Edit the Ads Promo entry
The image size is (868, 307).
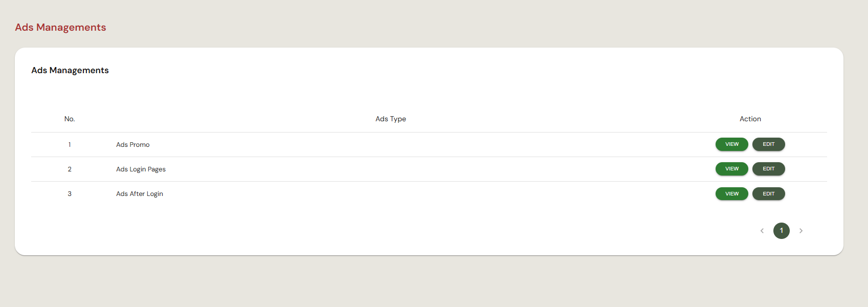click(x=769, y=144)
